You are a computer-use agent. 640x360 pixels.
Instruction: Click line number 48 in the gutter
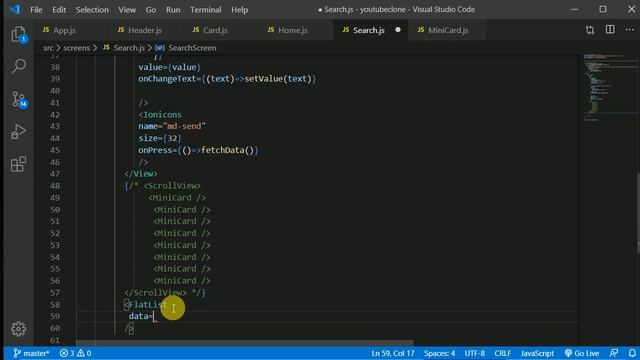[55, 186]
